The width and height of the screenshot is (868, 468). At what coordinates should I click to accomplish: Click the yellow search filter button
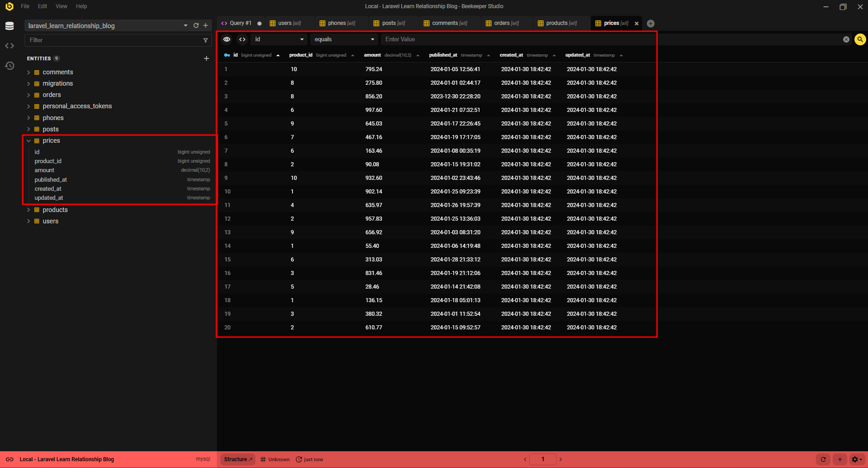(860, 39)
